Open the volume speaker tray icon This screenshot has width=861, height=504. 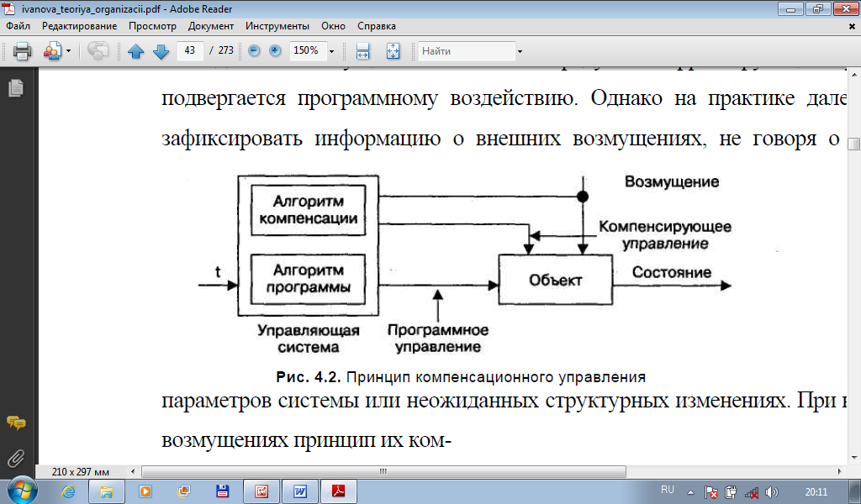click(772, 492)
